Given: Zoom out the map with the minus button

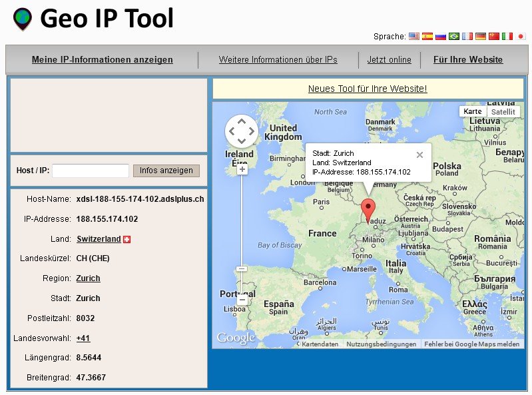Looking at the screenshot, I should 242,300.
